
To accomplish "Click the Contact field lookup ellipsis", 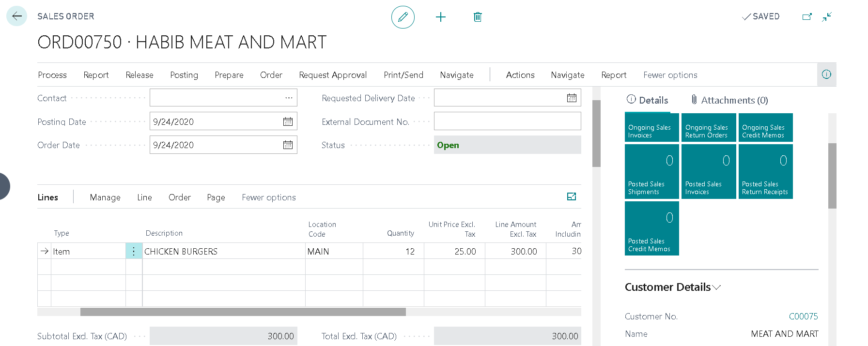I will coord(289,98).
